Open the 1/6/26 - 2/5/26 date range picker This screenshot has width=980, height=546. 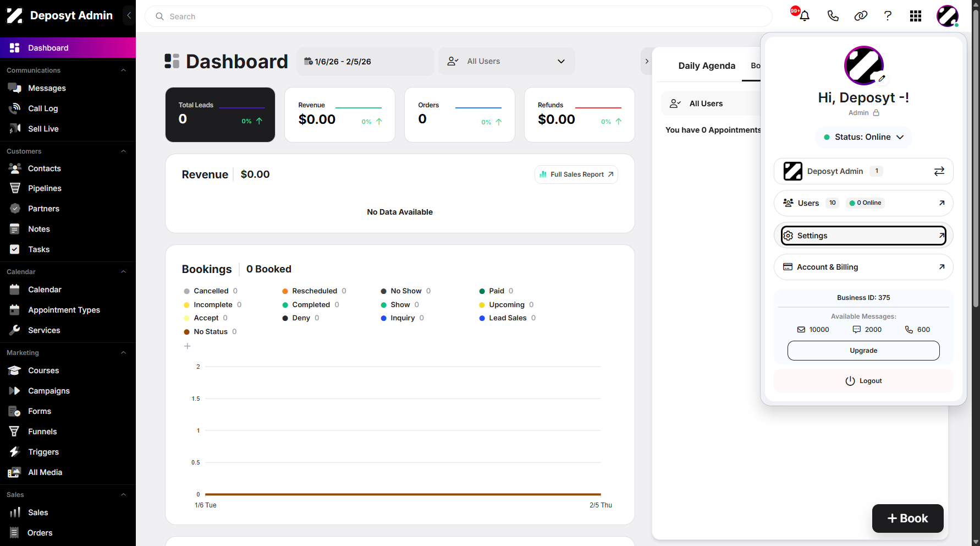point(365,61)
